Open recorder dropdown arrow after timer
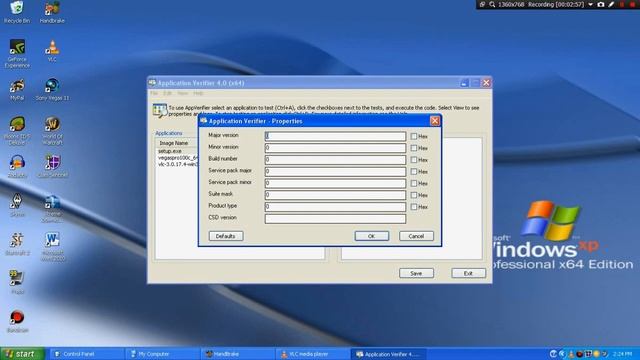 (x=591, y=4)
